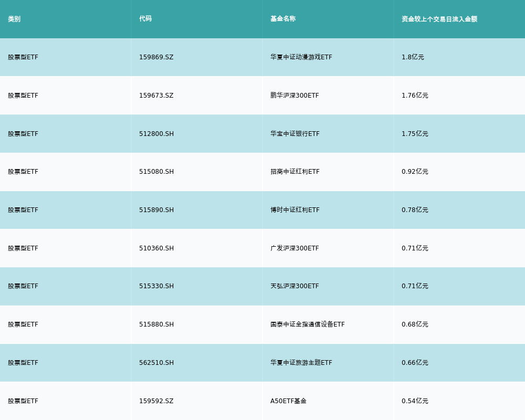Click the 0.54亿元 inflow value
The height and width of the screenshot is (420, 525).
tap(415, 401)
